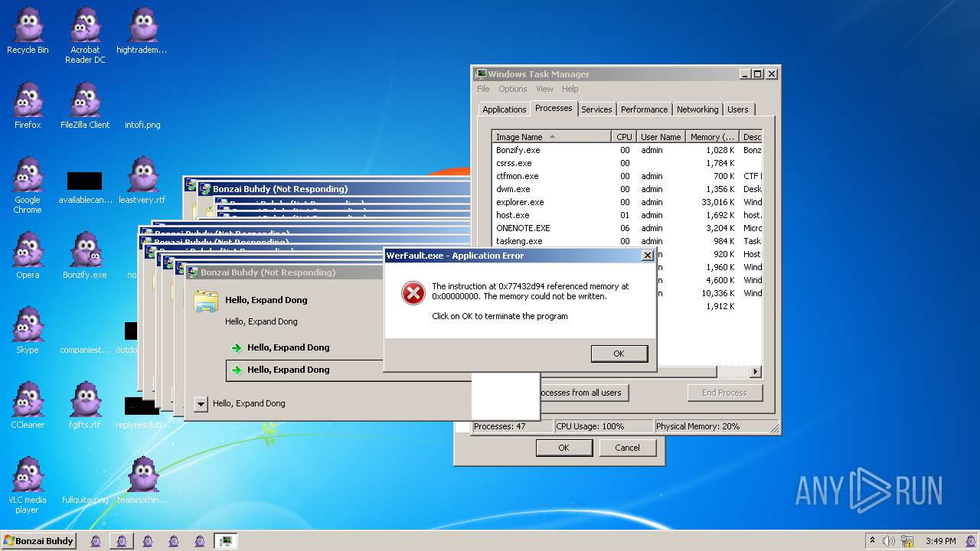Click the first Bonzi icon taskbar button after the Bonzai Buhdy button

(x=96, y=541)
